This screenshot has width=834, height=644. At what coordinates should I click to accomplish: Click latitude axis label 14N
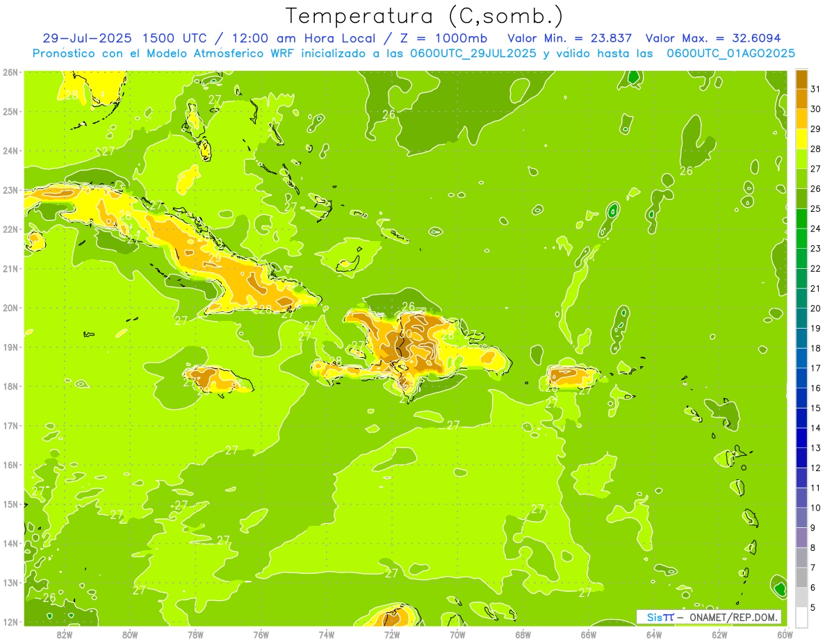pyautogui.click(x=10, y=543)
